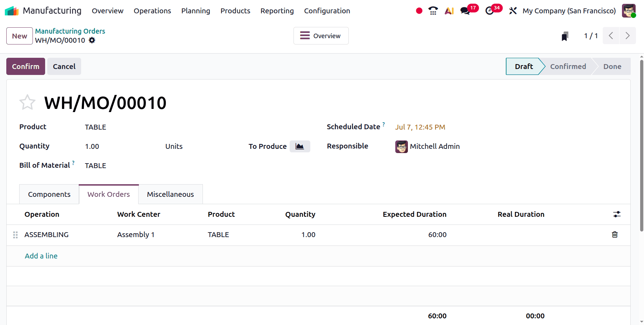The width and height of the screenshot is (644, 325).
Task: Click the 1.00 quantity cell in ASSEMBLING row
Action: [x=308, y=235]
